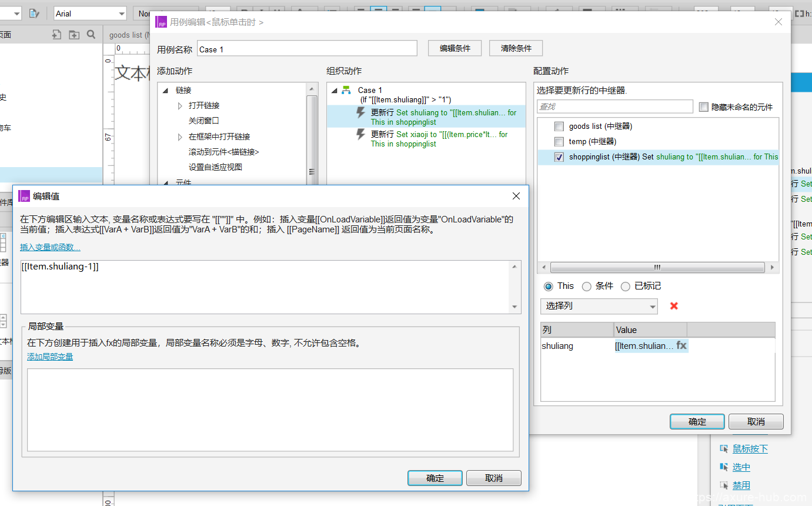This screenshot has height=506, width=812.
Task: Check the temp (中继器) checkbox
Action: tap(559, 142)
